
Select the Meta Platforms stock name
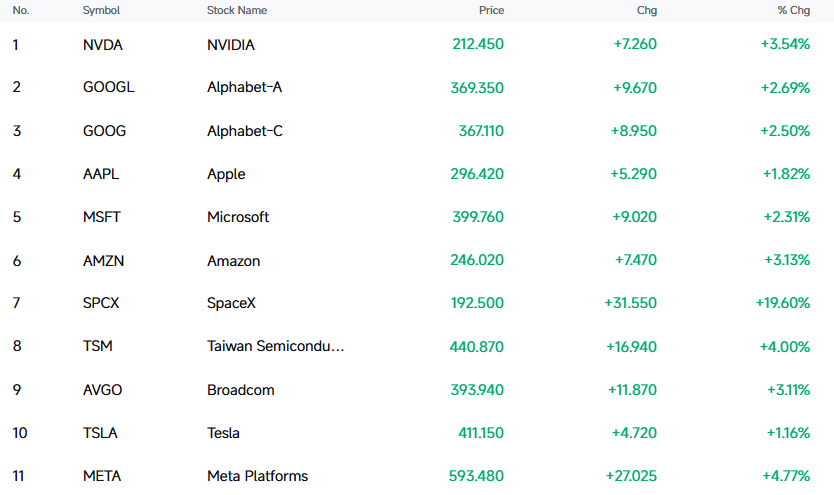257,476
